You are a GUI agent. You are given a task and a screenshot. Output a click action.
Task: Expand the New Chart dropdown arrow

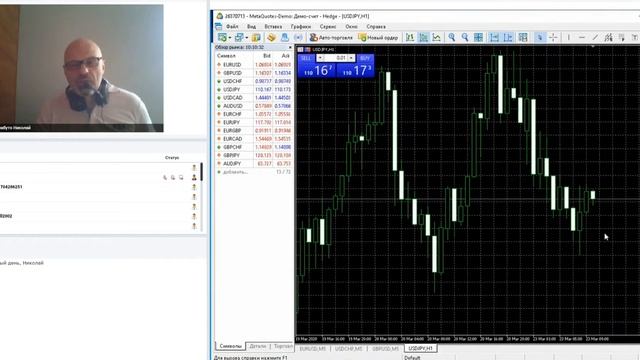[x=229, y=38]
